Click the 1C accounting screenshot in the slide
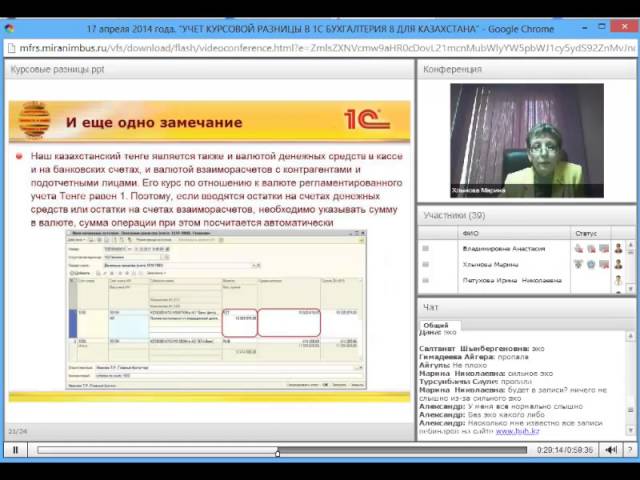640x480 pixels. tap(216, 309)
